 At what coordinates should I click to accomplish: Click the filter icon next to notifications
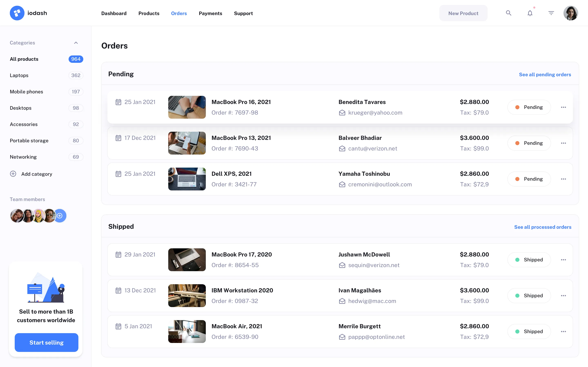point(551,13)
